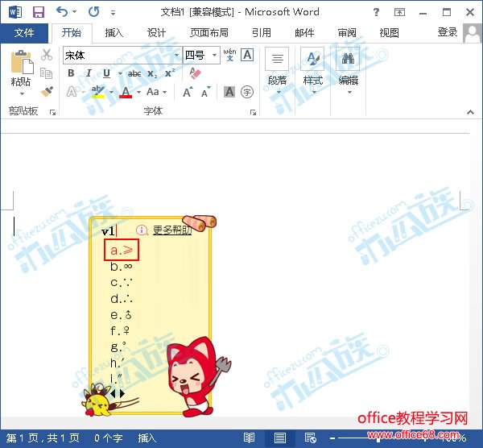Open the font size 四号 dropdown
The width and height of the screenshot is (483, 448).
pos(214,56)
